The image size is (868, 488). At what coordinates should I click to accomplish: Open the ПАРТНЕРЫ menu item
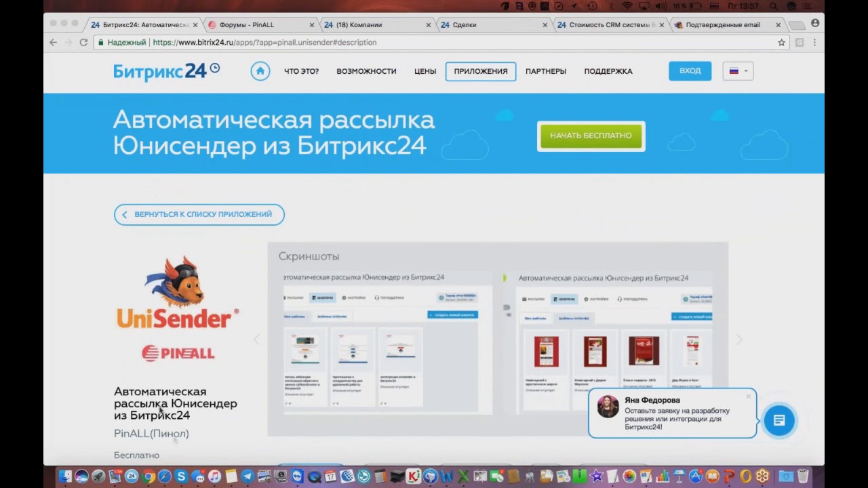(x=546, y=71)
